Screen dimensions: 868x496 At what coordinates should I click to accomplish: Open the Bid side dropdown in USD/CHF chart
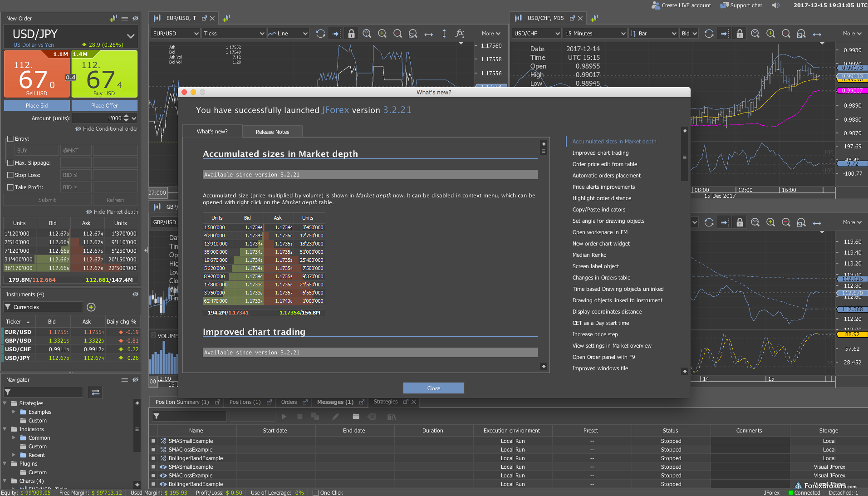689,34
